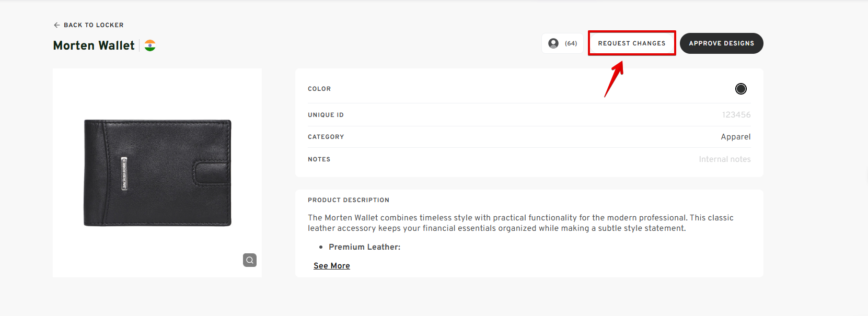
Task: Click the Apparel category value
Action: coord(735,137)
